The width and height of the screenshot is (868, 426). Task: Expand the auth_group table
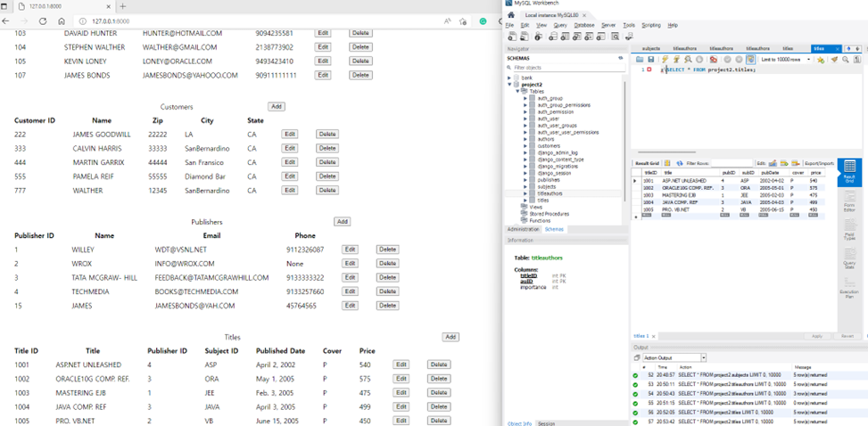525,98
